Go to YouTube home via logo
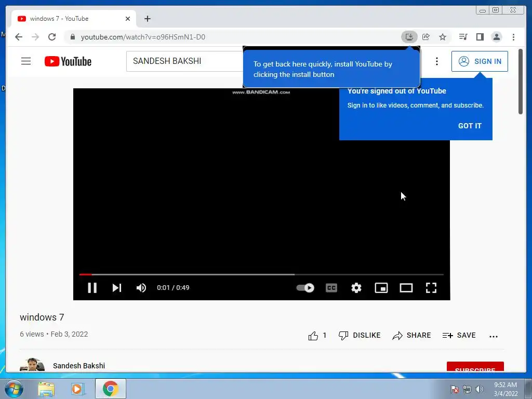Screen dimensions: 532x399 pos(68,61)
